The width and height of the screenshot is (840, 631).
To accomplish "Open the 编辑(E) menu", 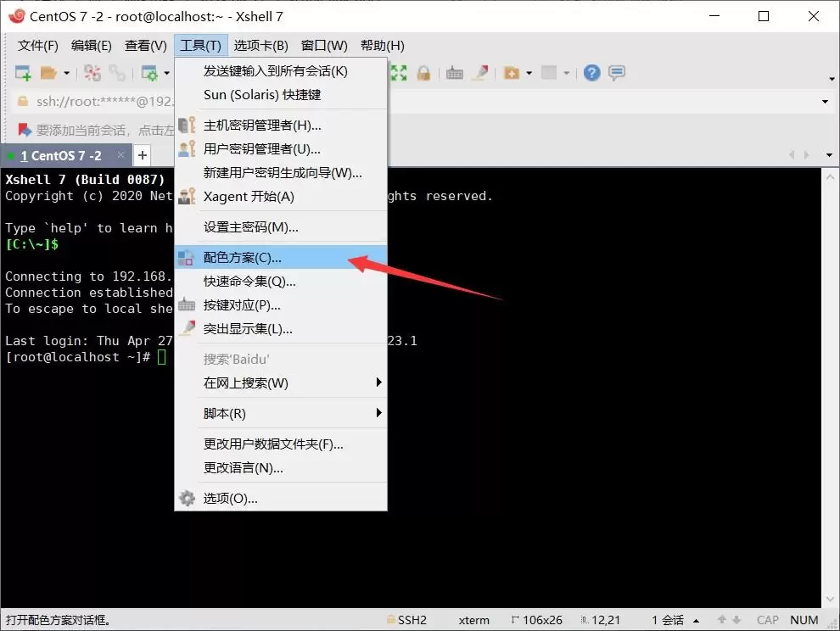I will click(92, 46).
